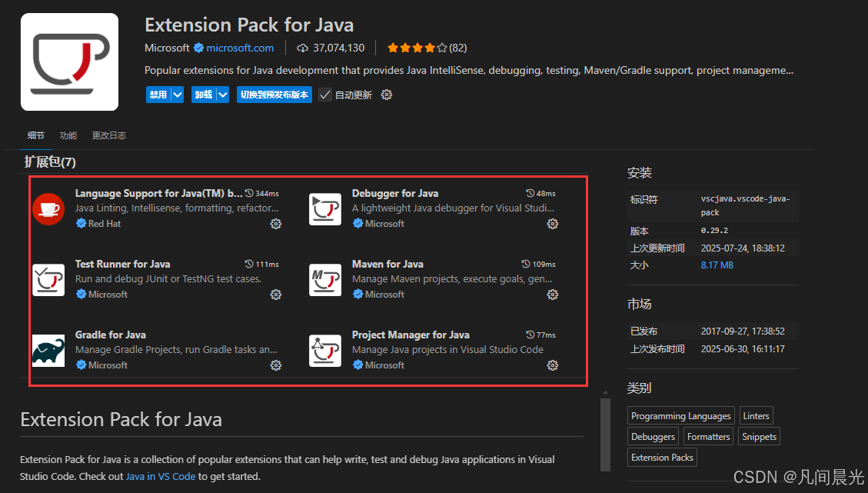Click scrollbar up arrow above readme
This screenshot has width=868, height=493.
pos(606,392)
